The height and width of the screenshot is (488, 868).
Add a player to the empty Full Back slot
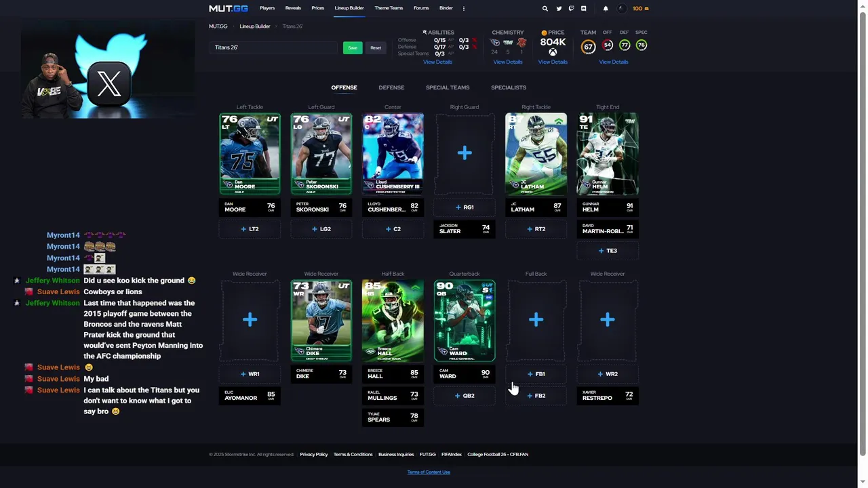tap(536, 319)
